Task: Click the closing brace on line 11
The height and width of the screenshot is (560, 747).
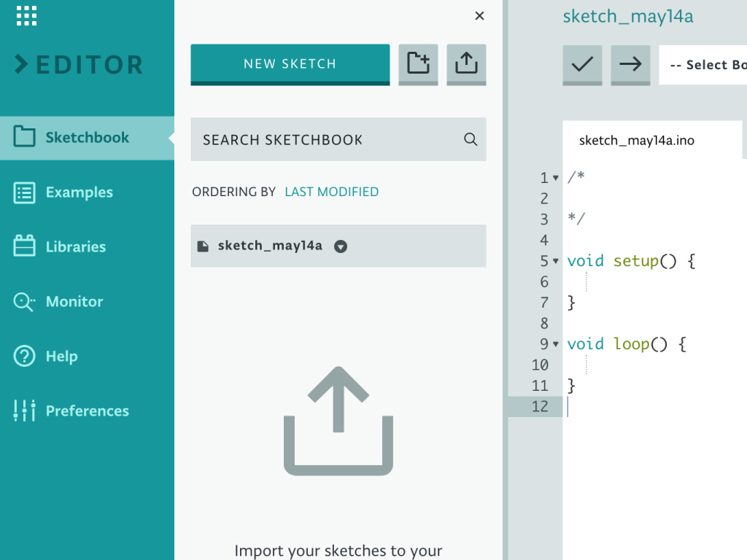Action: point(571,386)
